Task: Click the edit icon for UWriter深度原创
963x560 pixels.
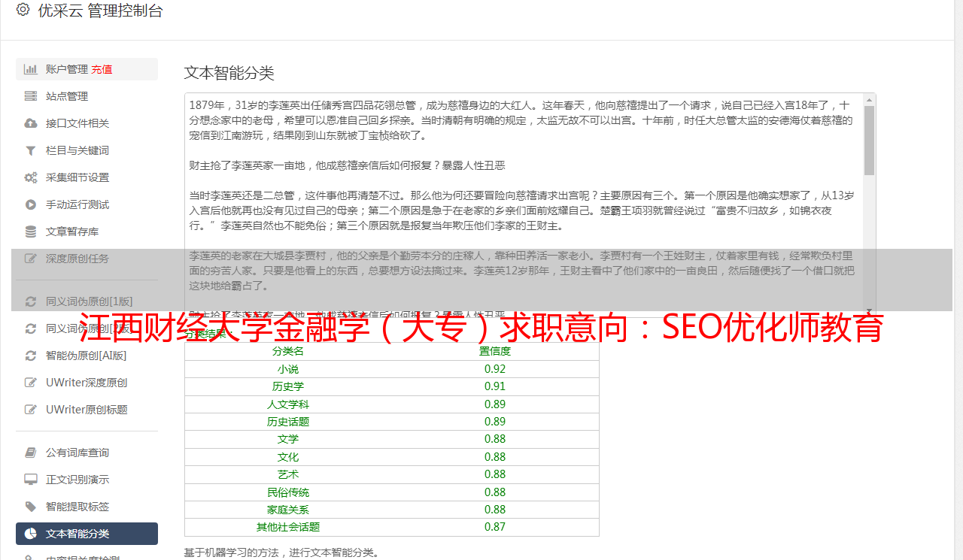Action: coord(31,383)
